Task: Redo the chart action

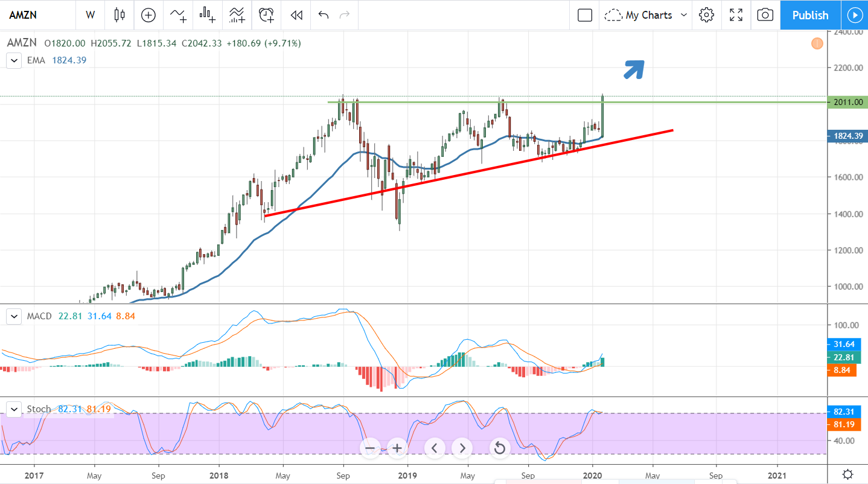Action: (345, 15)
